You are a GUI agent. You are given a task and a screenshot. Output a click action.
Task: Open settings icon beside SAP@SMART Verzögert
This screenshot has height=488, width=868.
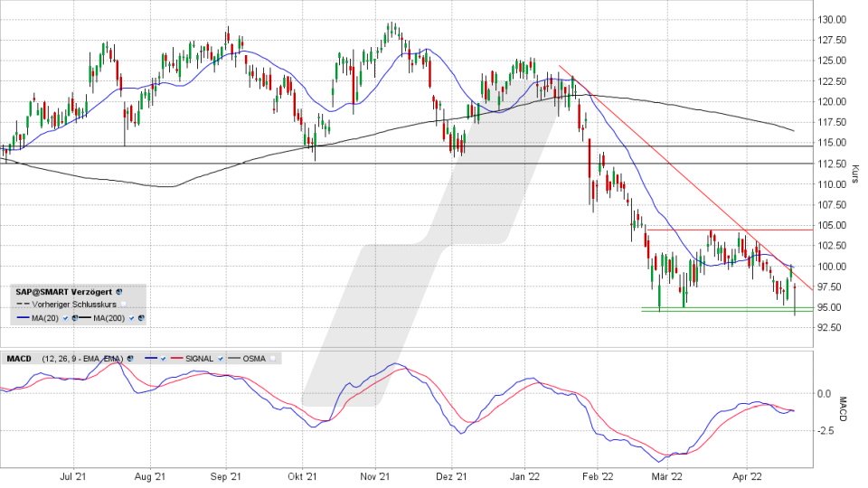pos(119,292)
